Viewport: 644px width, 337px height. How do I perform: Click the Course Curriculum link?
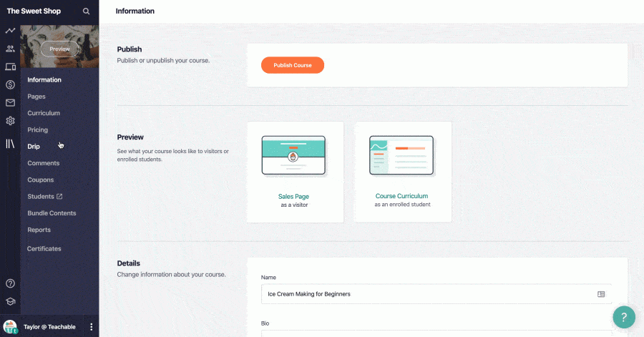401,196
